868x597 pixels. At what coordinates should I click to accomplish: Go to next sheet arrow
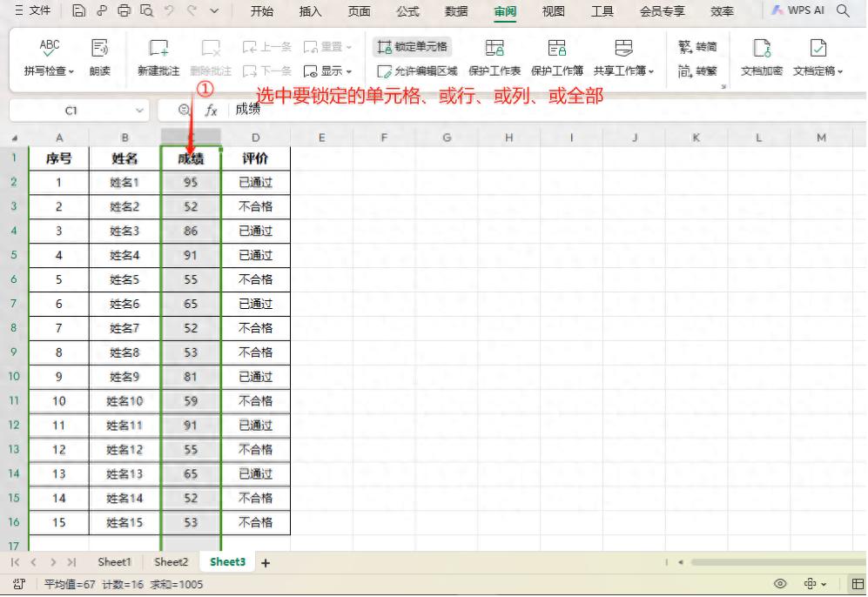53,562
